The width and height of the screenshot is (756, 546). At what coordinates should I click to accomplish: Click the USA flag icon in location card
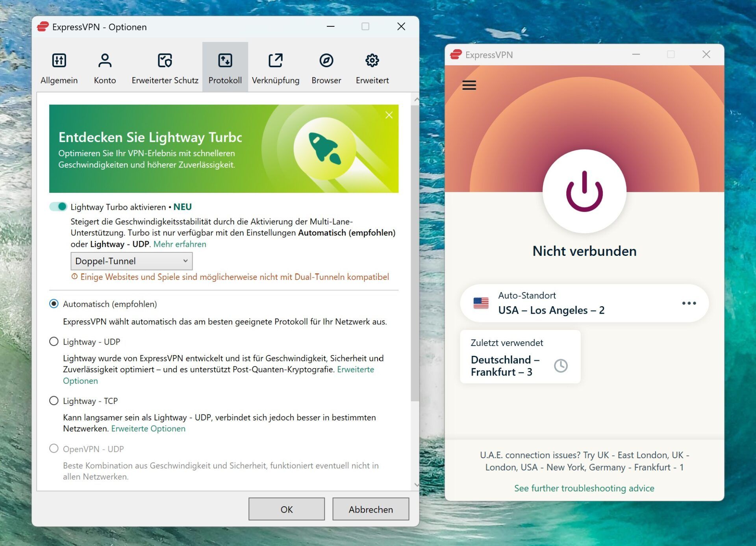point(481,303)
